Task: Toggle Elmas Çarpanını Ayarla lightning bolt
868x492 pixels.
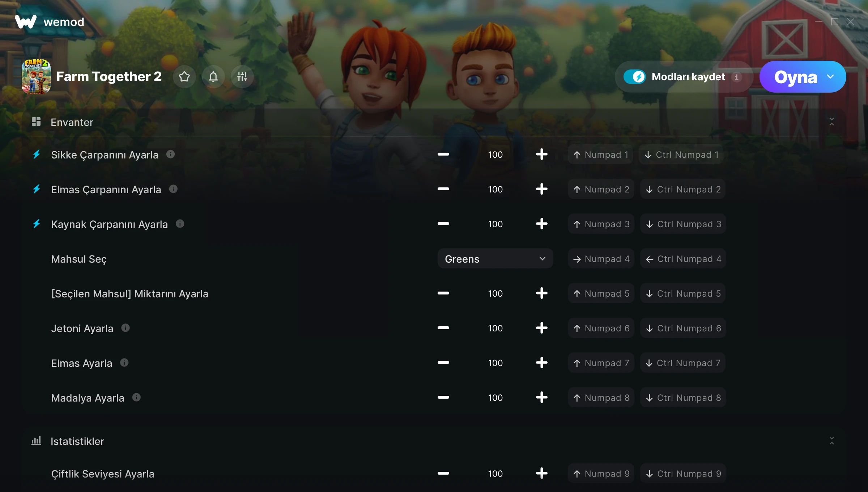Action: (x=37, y=189)
